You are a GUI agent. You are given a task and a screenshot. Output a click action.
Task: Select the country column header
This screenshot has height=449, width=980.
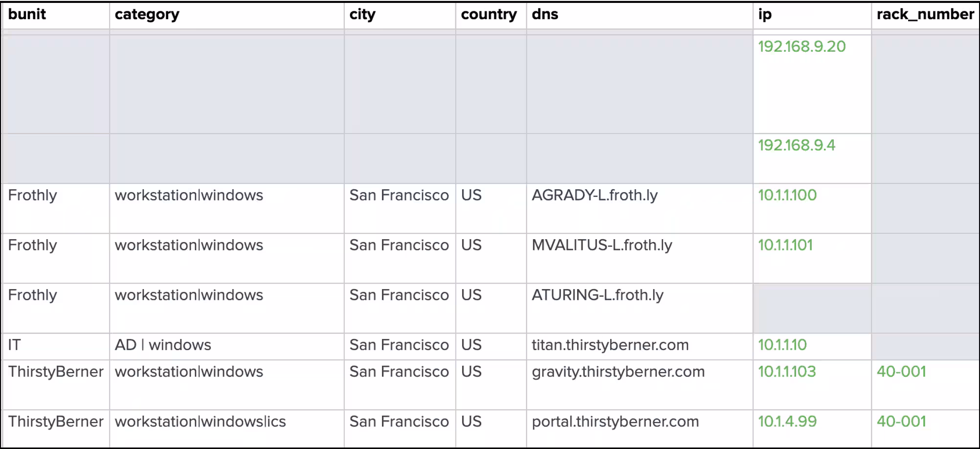click(x=489, y=15)
